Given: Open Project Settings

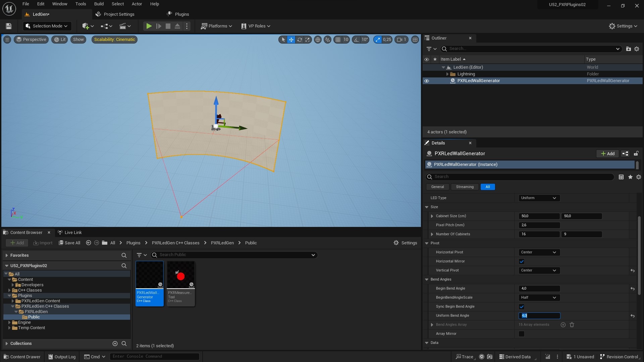Looking at the screenshot, I should click(x=119, y=14).
